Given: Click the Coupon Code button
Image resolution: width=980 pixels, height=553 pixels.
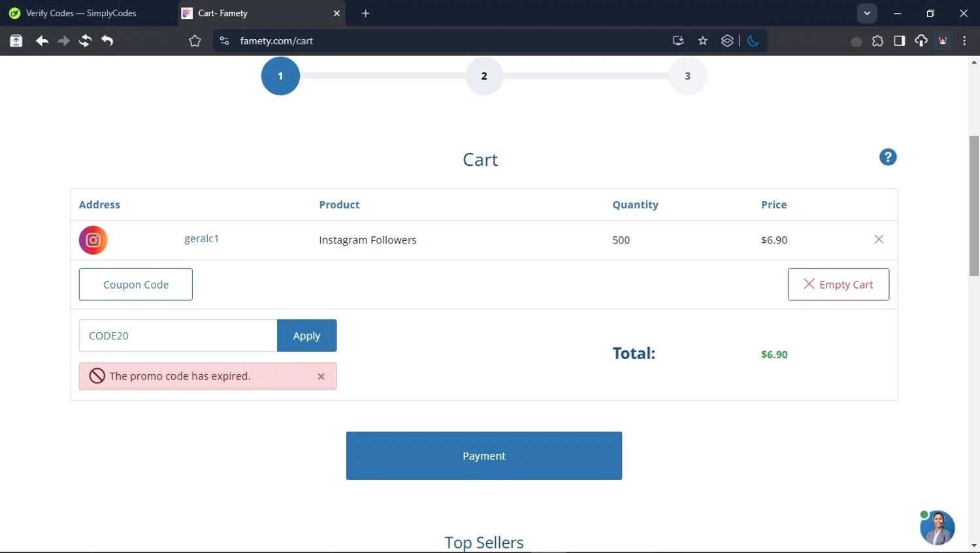Looking at the screenshot, I should click(136, 285).
